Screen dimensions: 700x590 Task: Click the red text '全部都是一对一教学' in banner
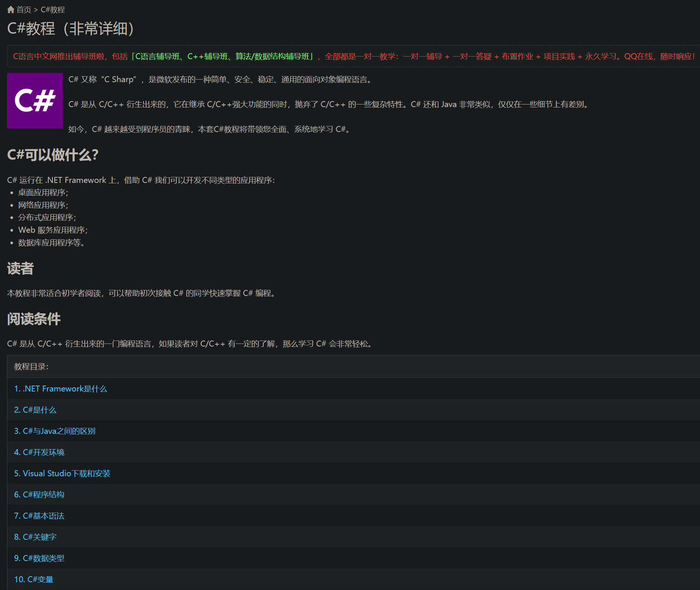360,57
